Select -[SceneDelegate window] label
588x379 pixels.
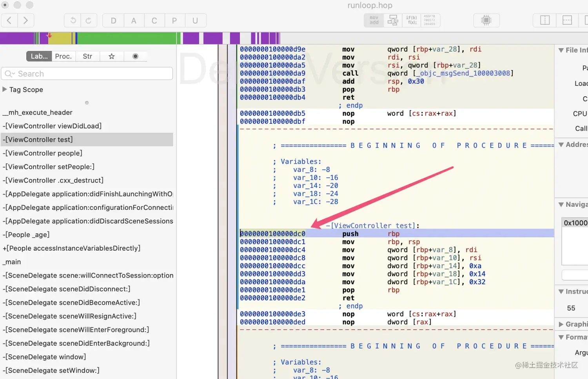click(x=87, y=357)
